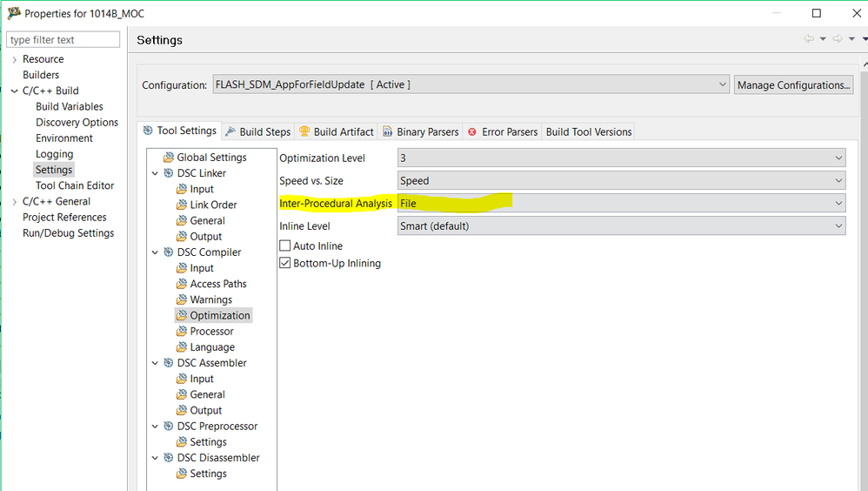Open forward history dropdown arrow
868x491 pixels.
851,39
